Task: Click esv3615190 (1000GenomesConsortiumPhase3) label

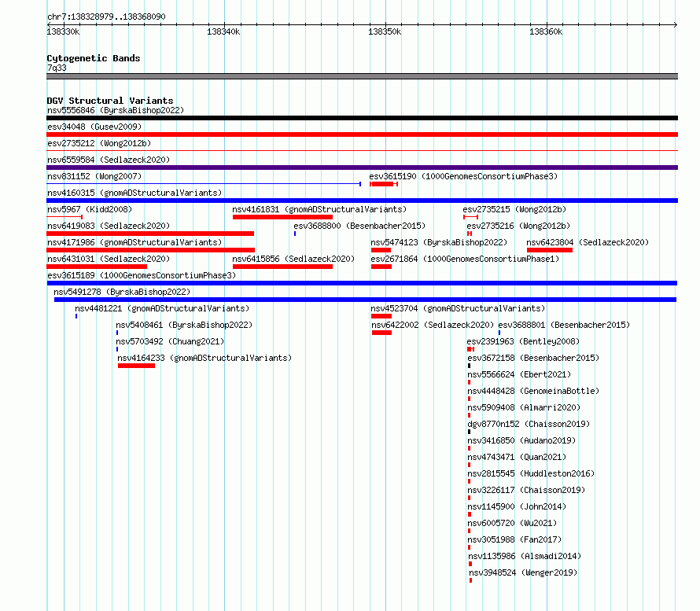Action: pyautogui.click(x=463, y=176)
